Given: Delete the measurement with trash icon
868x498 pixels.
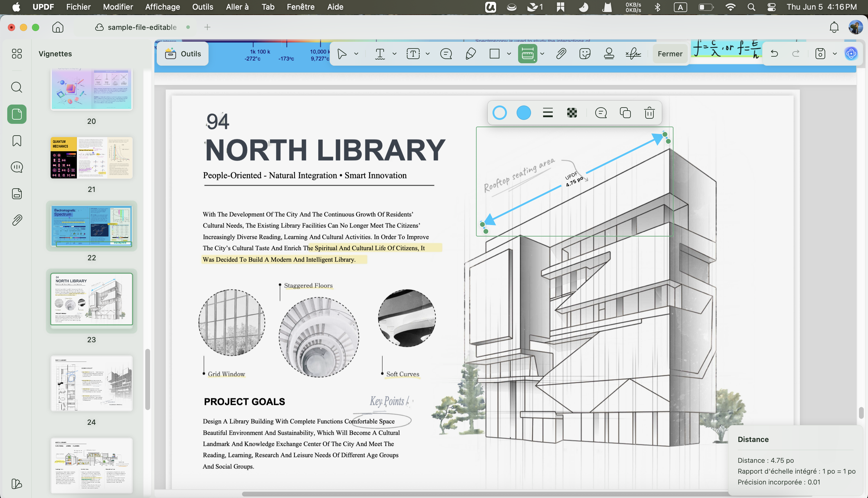Looking at the screenshot, I should click(649, 113).
